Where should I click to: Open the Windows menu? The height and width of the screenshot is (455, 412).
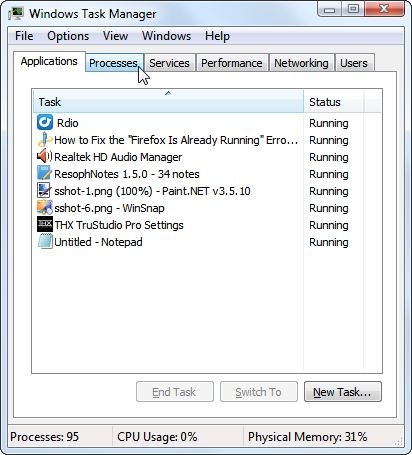(166, 36)
